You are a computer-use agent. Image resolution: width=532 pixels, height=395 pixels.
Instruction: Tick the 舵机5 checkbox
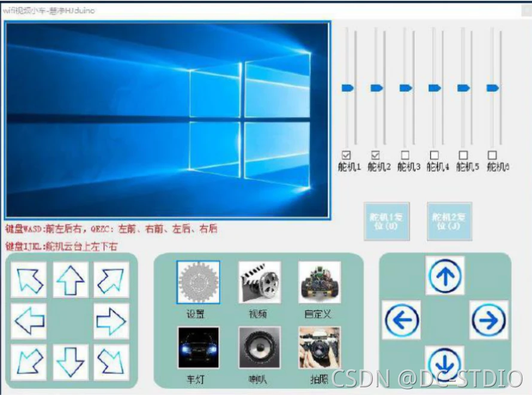tap(463, 155)
